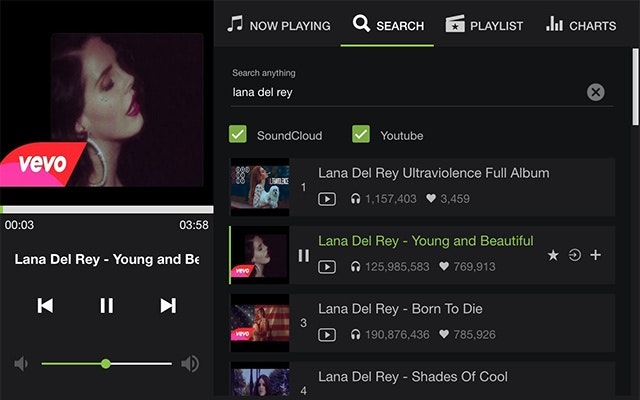
Task: Click heart icon on Ultraviolence row
Action: 431,198
